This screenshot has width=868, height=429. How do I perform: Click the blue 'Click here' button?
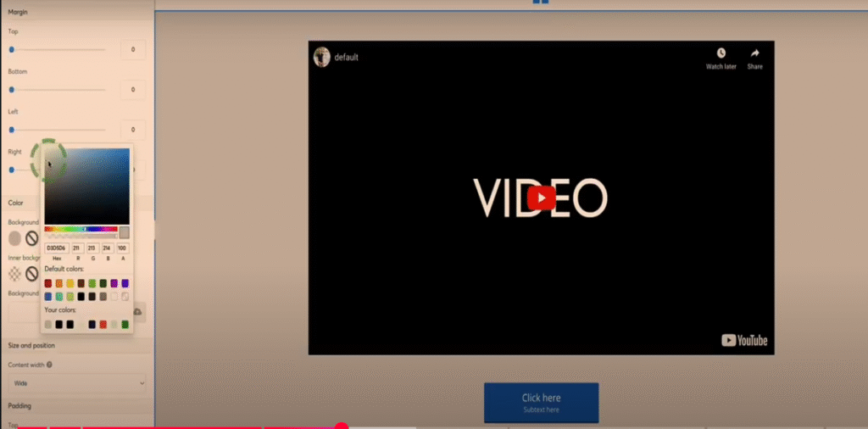pyautogui.click(x=542, y=403)
